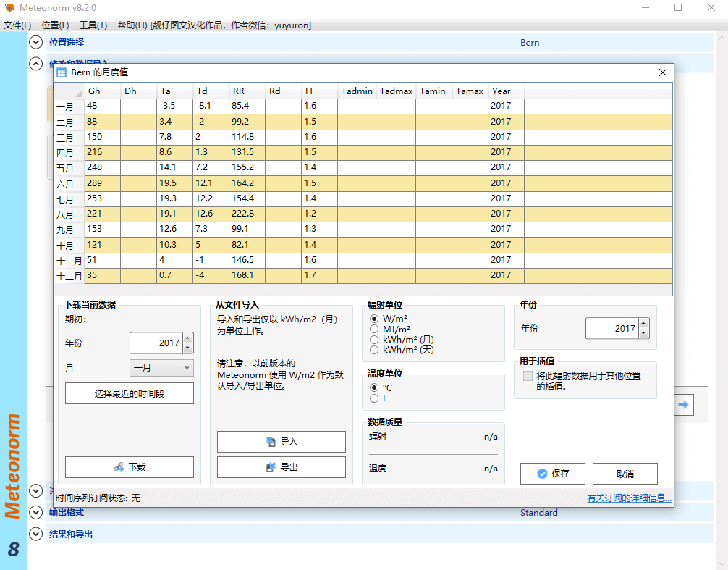
Task: Click the 保存 button
Action: (x=552, y=474)
